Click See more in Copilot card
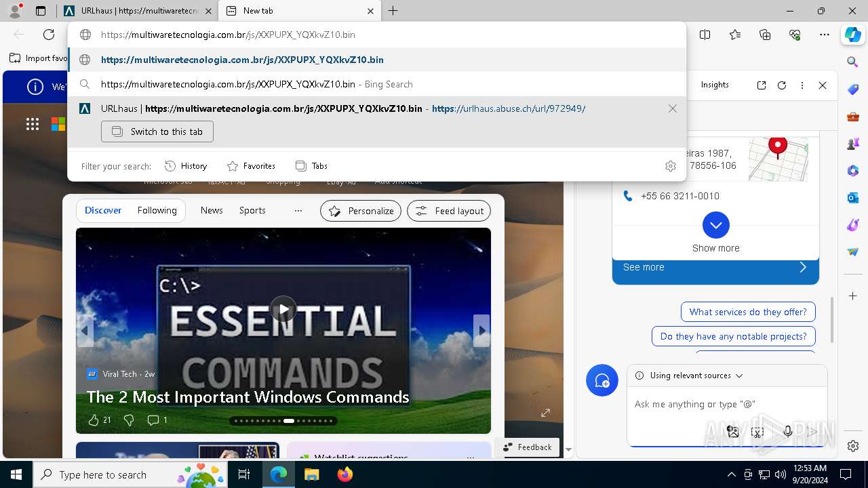Screen dimensions: 868x488 point(715,267)
